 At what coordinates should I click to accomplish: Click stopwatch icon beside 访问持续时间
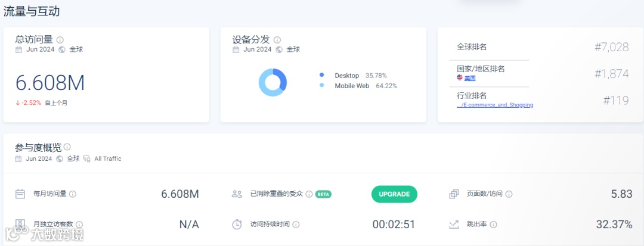click(237, 225)
